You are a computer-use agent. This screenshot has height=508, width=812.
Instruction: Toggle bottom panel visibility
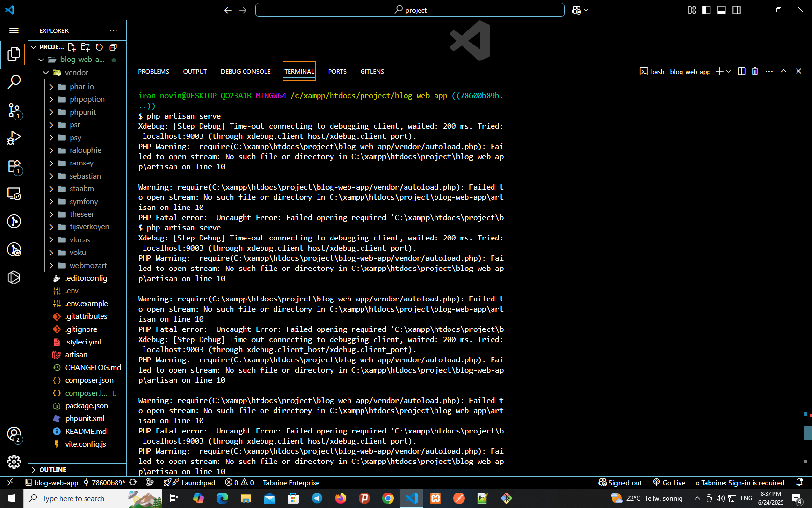722,10
